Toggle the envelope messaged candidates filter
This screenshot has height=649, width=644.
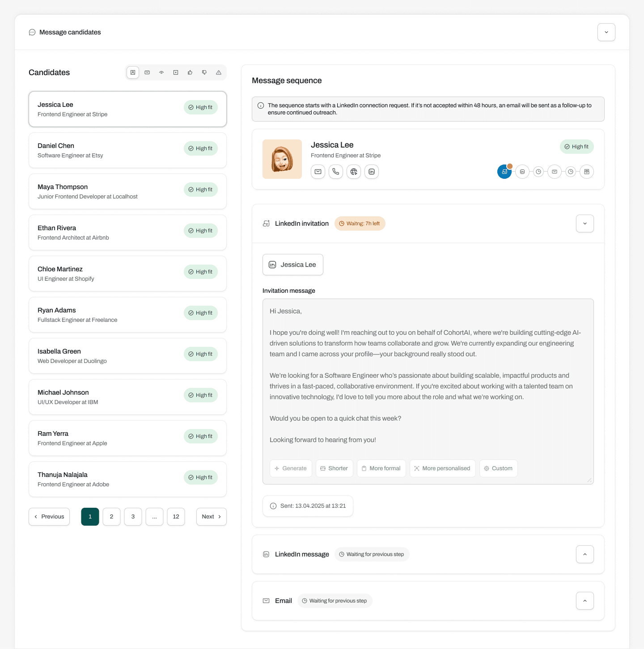click(147, 72)
